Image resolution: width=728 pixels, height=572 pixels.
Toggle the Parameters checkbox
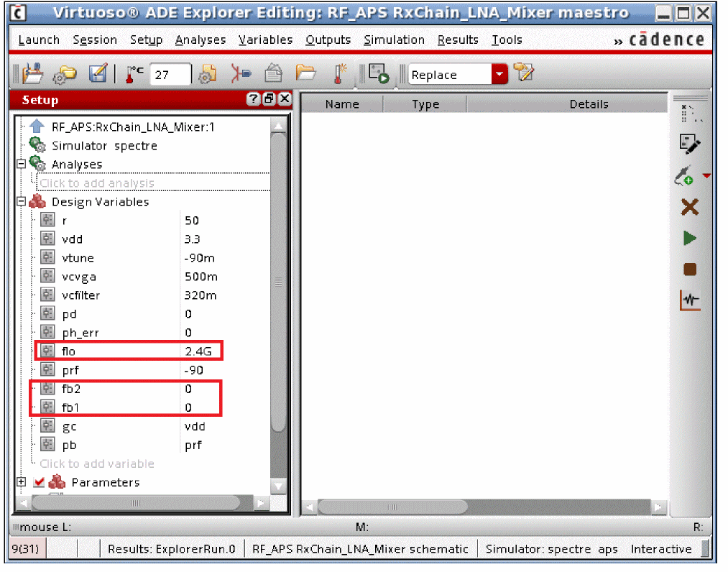39,482
